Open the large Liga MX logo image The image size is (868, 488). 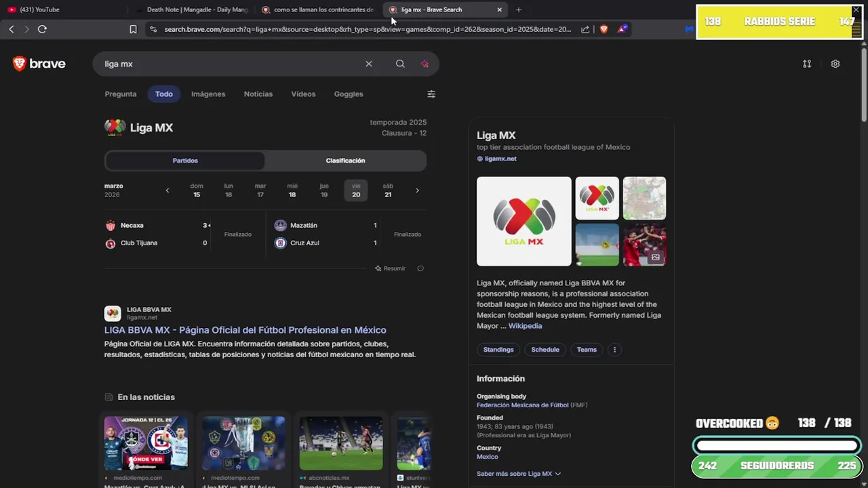pyautogui.click(x=524, y=222)
